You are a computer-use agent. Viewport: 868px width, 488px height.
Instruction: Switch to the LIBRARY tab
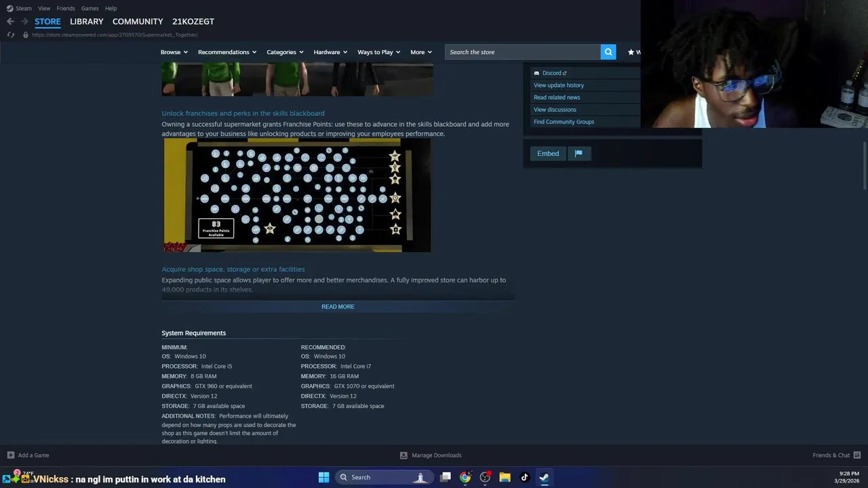point(87,22)
